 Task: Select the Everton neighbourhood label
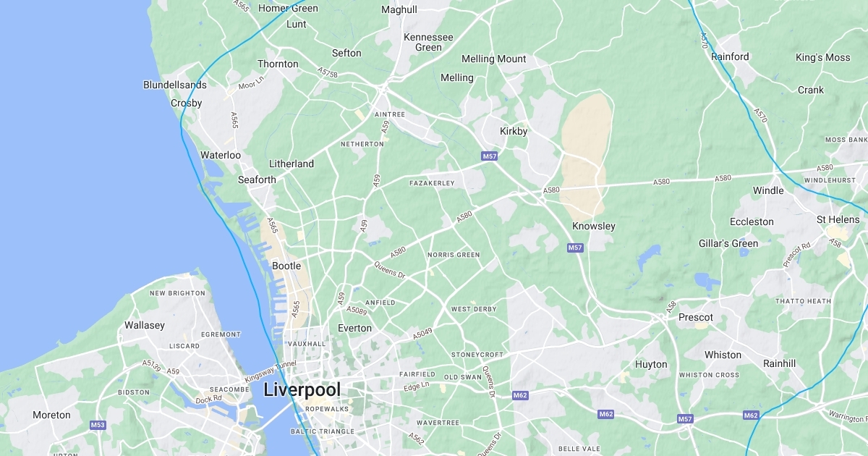coord(355,328)
